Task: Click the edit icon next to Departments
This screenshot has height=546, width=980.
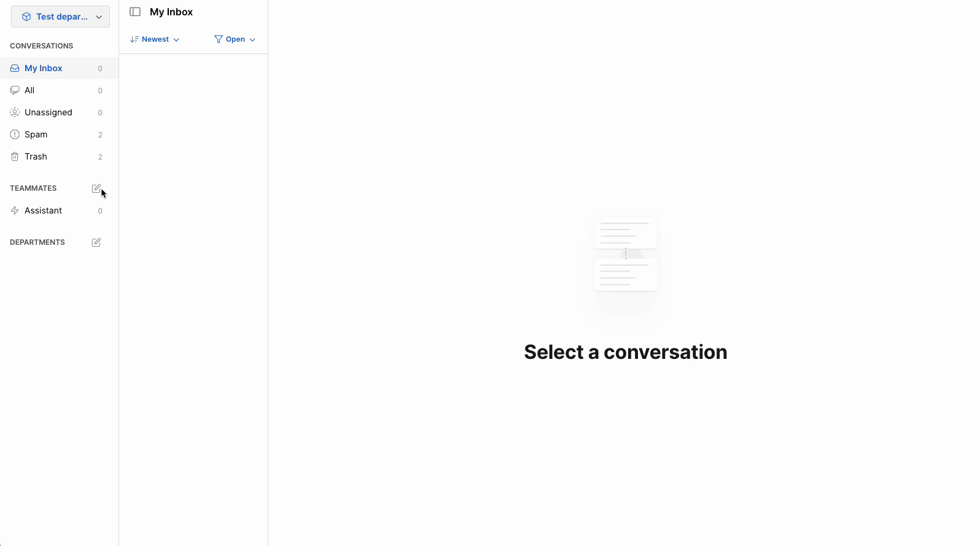Action: coord(96,242)
